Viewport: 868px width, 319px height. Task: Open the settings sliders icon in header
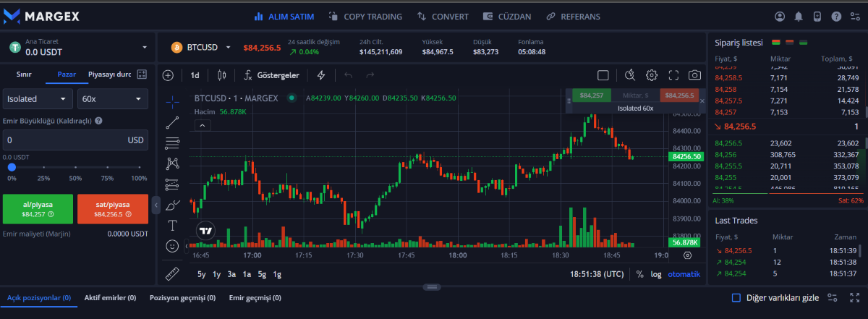tap(855, 16)
